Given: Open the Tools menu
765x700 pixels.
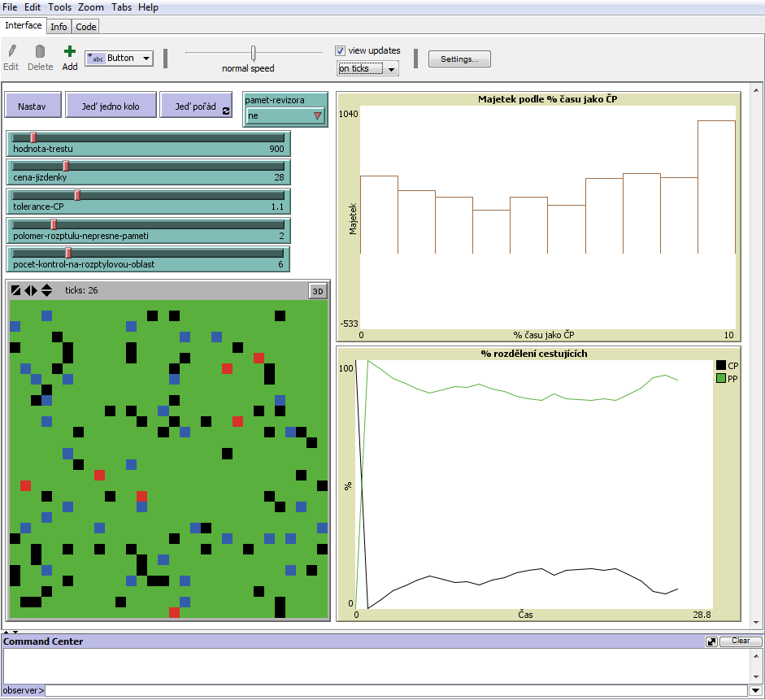Looking at the screenshot, I should [59, 7].
